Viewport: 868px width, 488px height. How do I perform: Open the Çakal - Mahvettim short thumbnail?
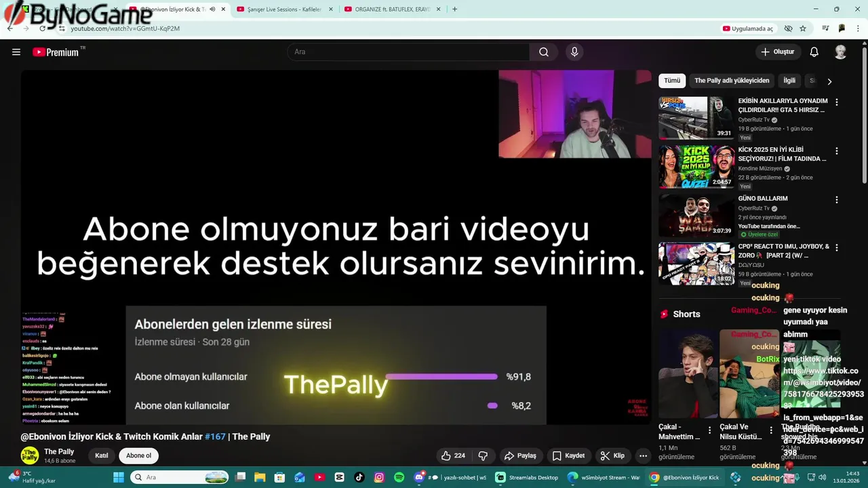(688, 373)
